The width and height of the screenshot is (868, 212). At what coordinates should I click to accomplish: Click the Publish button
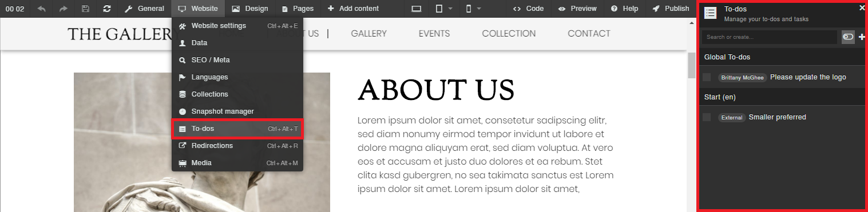(x=671, y=9)
